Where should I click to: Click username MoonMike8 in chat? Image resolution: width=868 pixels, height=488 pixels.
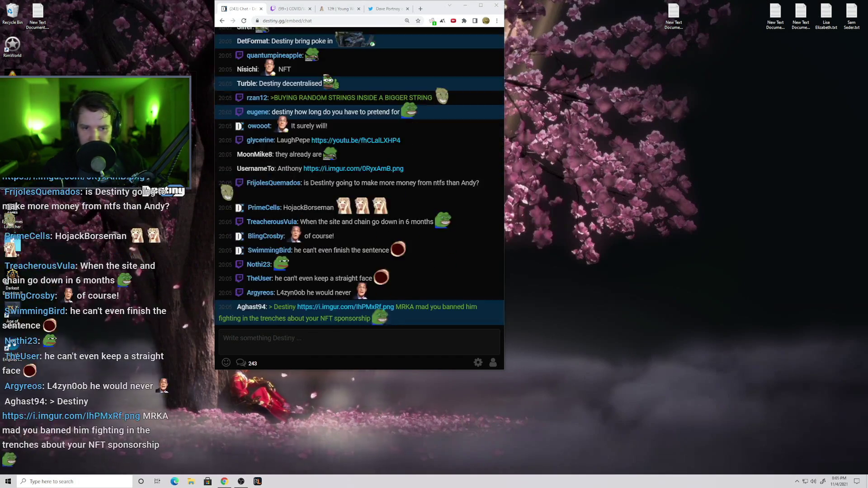pyautogui.click(x=254, y=155)
